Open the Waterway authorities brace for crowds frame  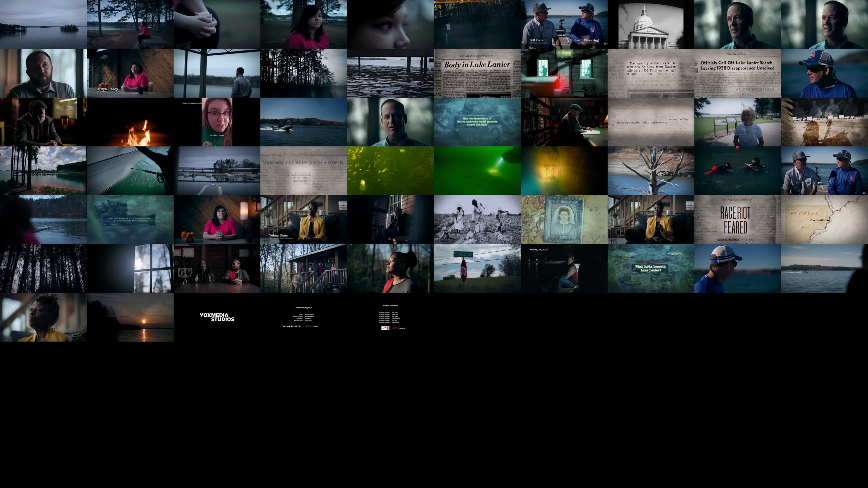pyautogui.click(x=304, y=171)
